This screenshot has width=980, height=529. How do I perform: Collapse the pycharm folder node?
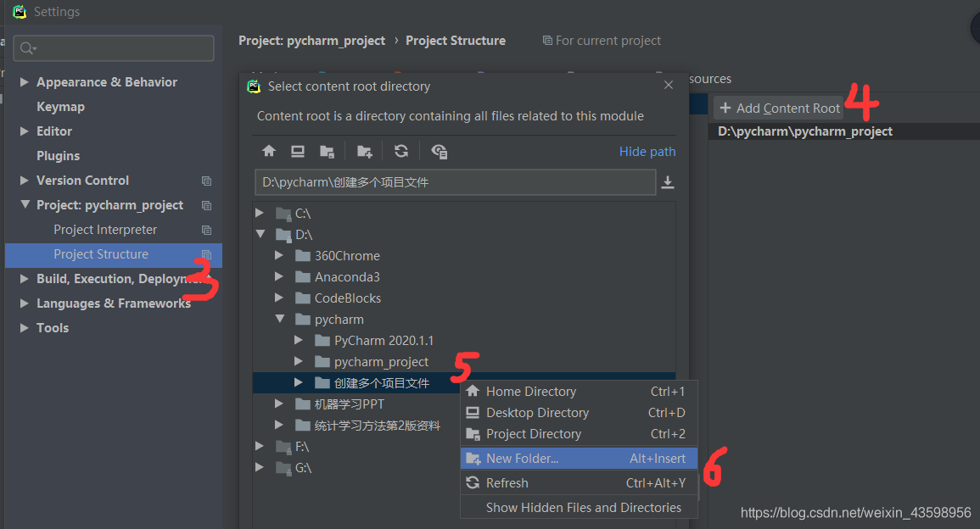[x=279, y=320]
